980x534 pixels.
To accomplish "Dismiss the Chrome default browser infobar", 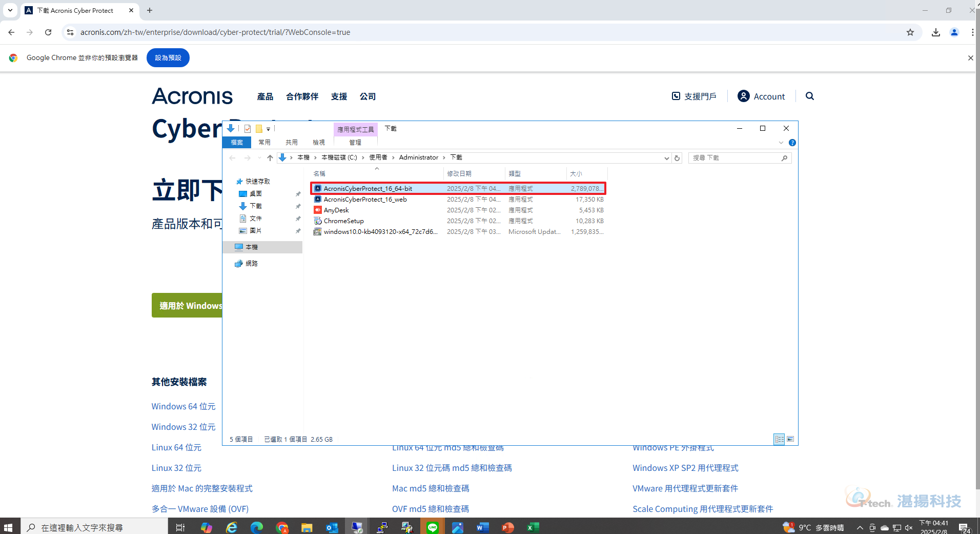I will pyautogui.click(x=970, y=58).
